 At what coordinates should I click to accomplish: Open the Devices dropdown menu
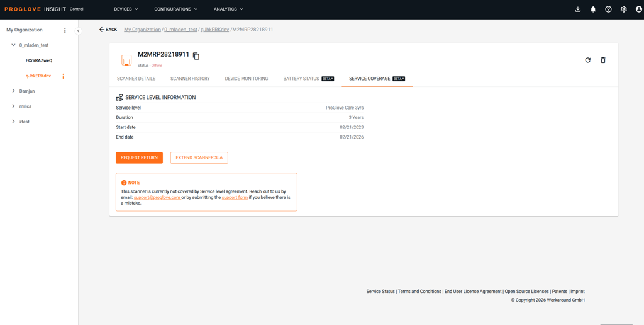pos(126,9)
